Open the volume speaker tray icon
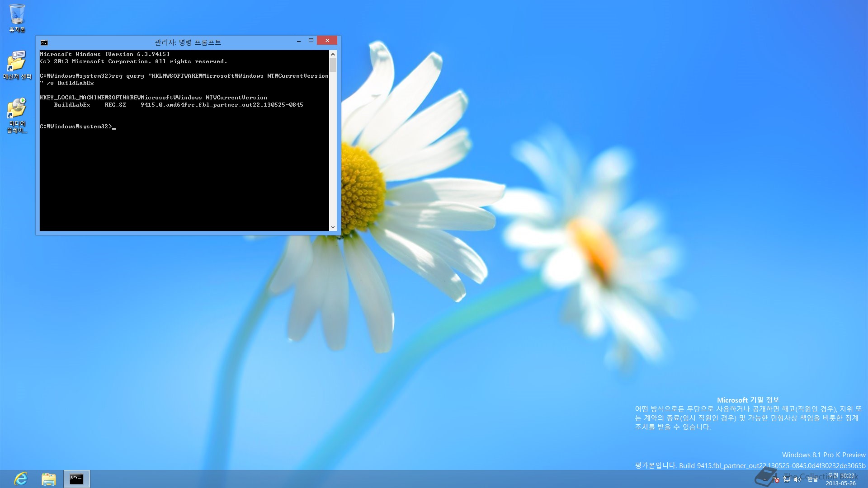This screenshot has width=868, height=488. coord(797,479)
